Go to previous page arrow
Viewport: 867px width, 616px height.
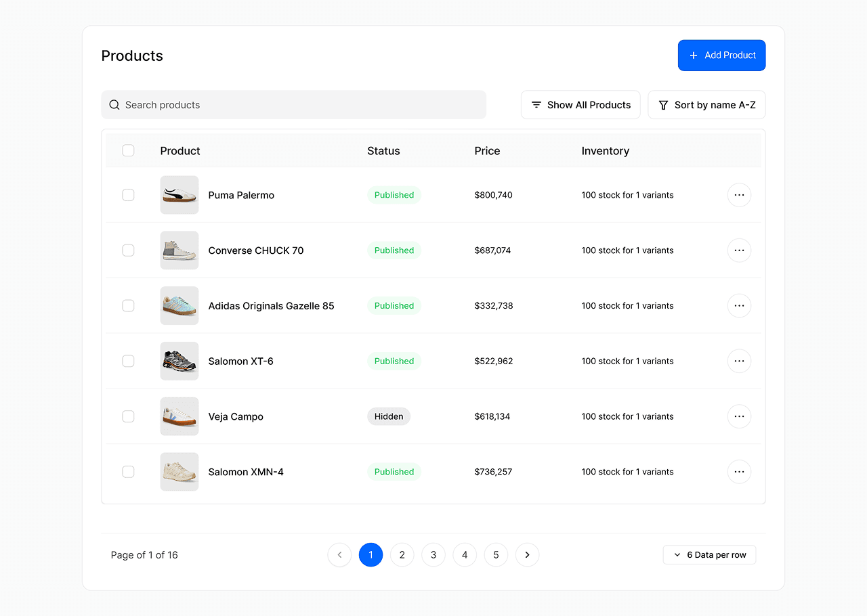point(339,555)
